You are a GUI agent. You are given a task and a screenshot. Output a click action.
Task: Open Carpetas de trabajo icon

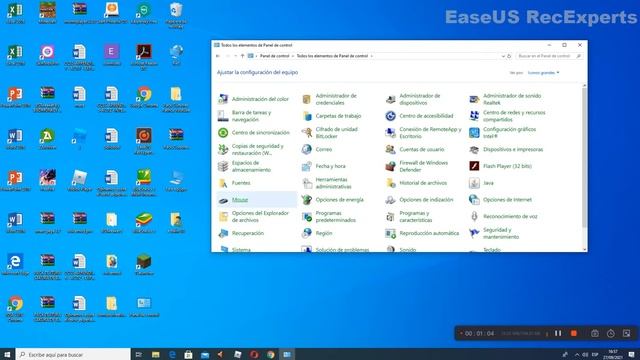pos(307,116)
